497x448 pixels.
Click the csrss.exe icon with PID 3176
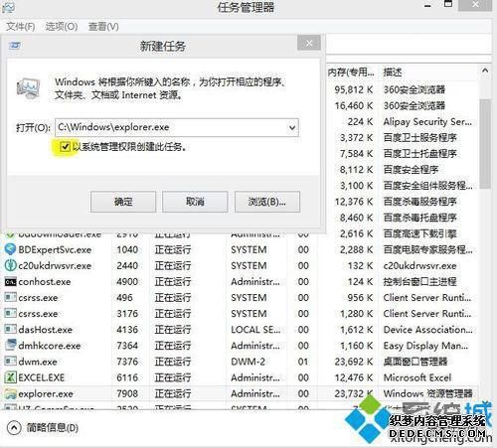(10, 313)
